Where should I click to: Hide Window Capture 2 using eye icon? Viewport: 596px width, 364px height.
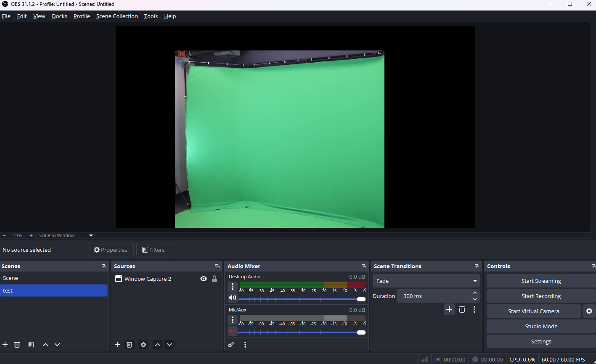[x=204, y=279]
